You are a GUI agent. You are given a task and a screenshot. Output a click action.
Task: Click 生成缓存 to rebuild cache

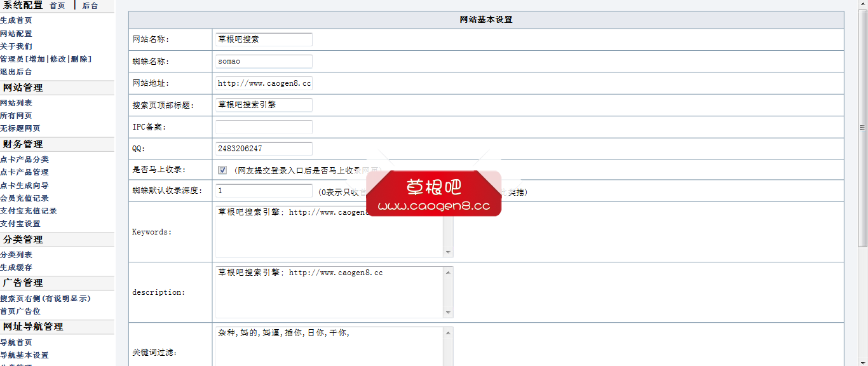pos(15,267)
